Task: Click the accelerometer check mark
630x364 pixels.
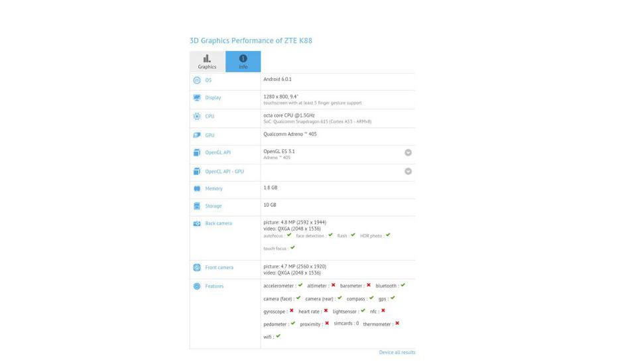Action: (x=300, y=285)
